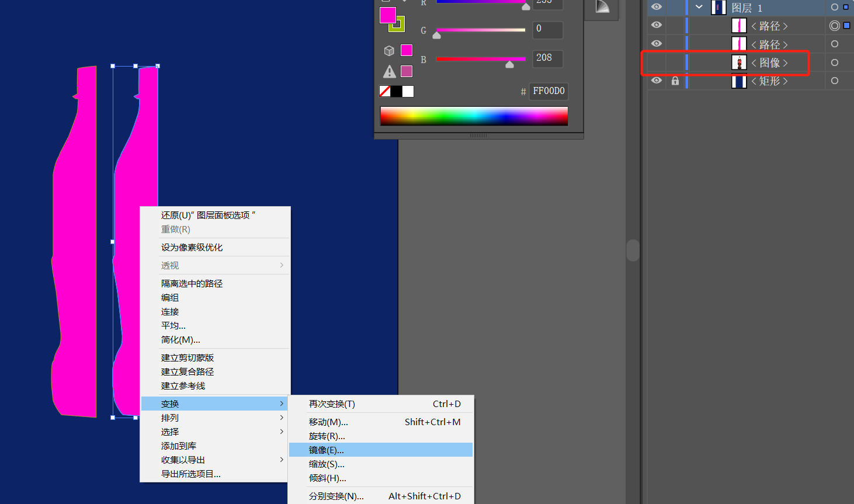Click the B channel slider bar
The image size is (854, 504).
click(x=480, y=59)
